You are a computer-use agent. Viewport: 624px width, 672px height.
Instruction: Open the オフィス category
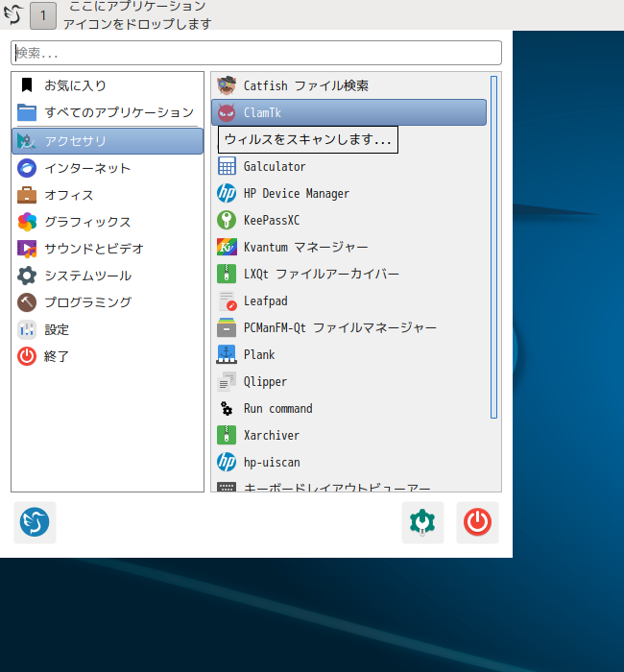tap(108, 195)
